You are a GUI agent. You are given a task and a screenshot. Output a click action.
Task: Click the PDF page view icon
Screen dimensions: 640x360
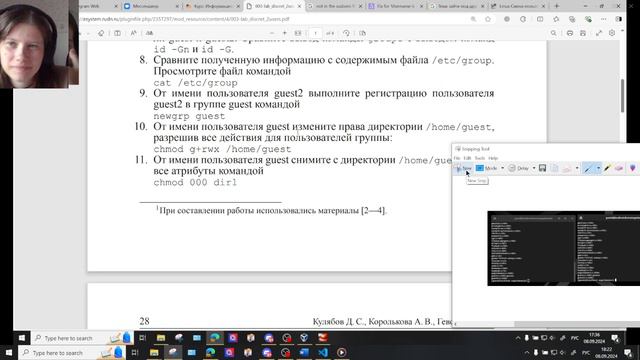click(x=362, y=33)
